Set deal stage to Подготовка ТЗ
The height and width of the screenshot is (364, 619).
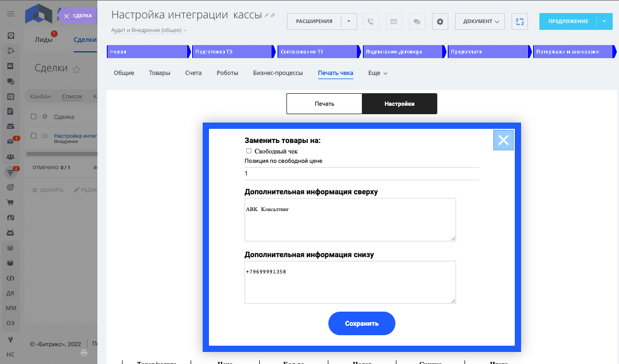[234, 52]
